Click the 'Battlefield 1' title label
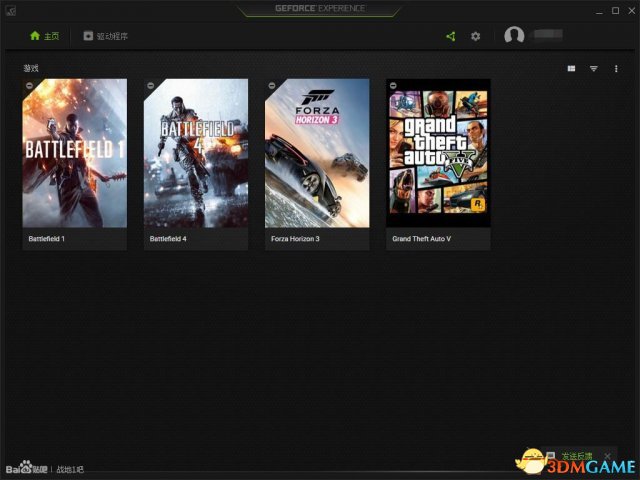The image size is (640, 480). pos(47,239)
